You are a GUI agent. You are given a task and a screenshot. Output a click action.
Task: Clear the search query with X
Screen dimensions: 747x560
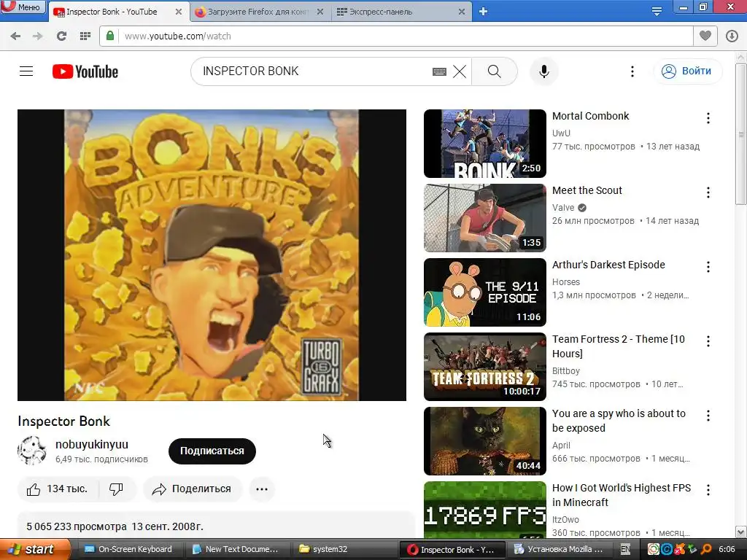pyautogui.click(x=460, y=71)
